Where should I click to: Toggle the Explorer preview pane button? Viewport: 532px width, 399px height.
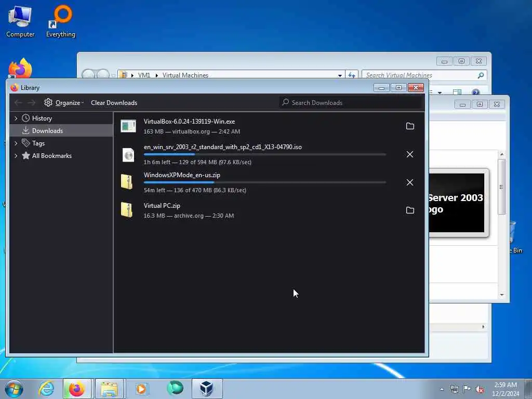tap(457, 92)
